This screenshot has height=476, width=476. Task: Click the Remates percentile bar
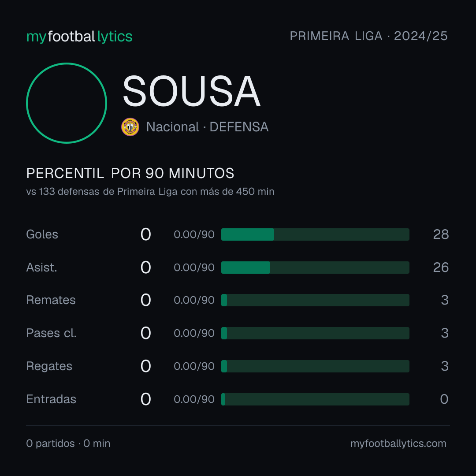tap(315, 300)
